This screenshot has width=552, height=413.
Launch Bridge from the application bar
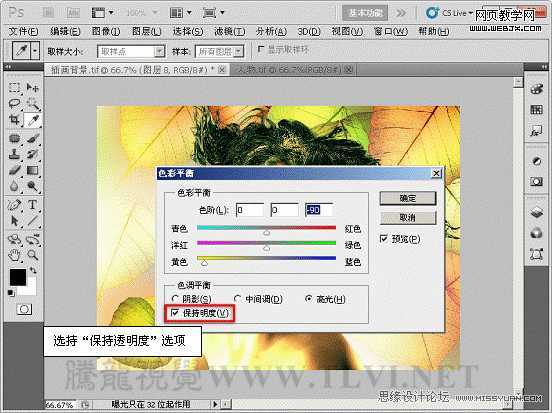tap(48, 13)
